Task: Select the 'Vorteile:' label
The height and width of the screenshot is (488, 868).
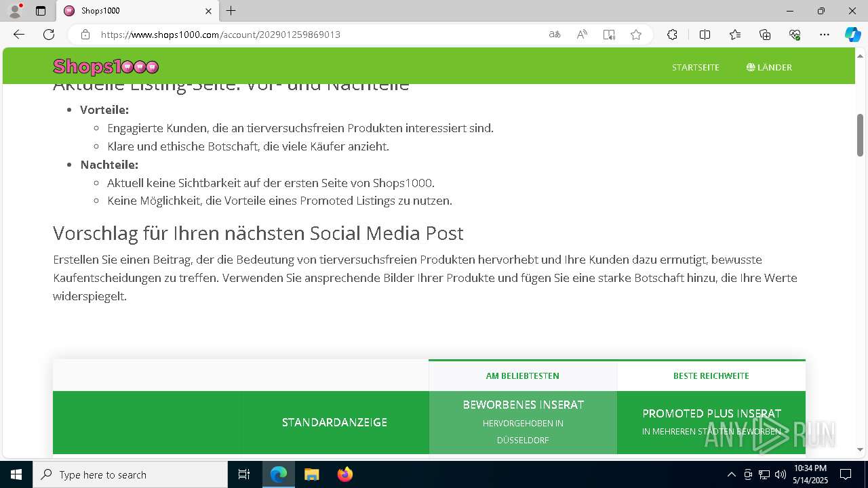Action: (x=104, y=110)
